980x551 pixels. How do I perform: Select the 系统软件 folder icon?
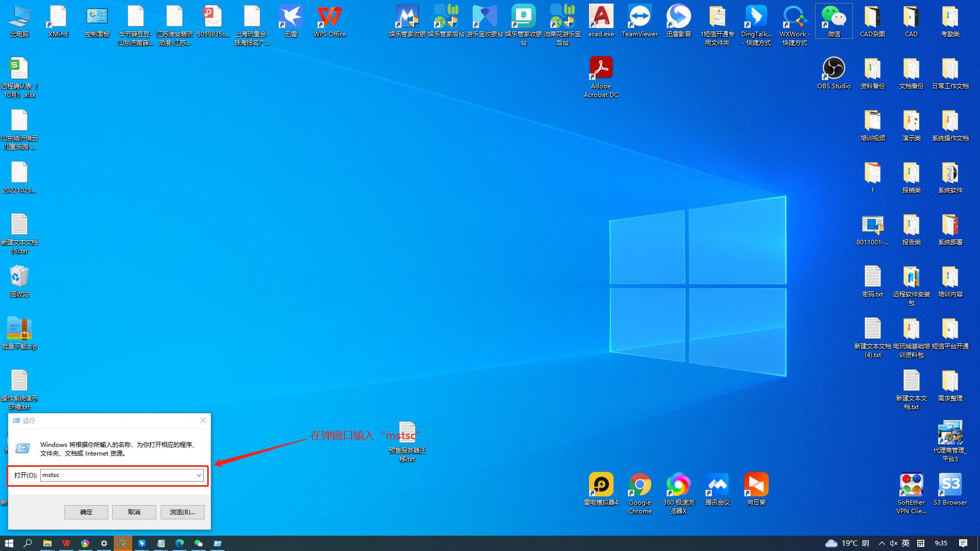950,178
